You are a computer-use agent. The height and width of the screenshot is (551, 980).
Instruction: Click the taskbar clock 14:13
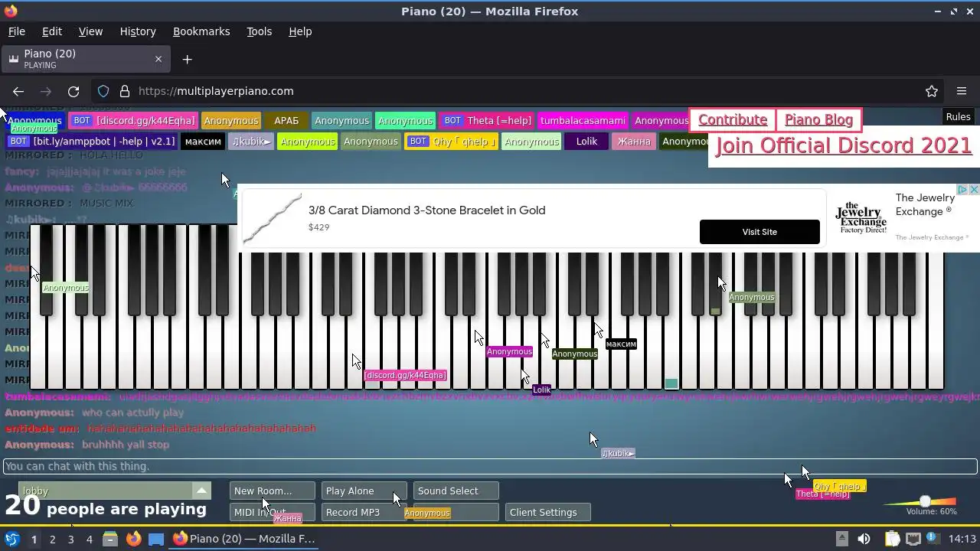[962, 539]
